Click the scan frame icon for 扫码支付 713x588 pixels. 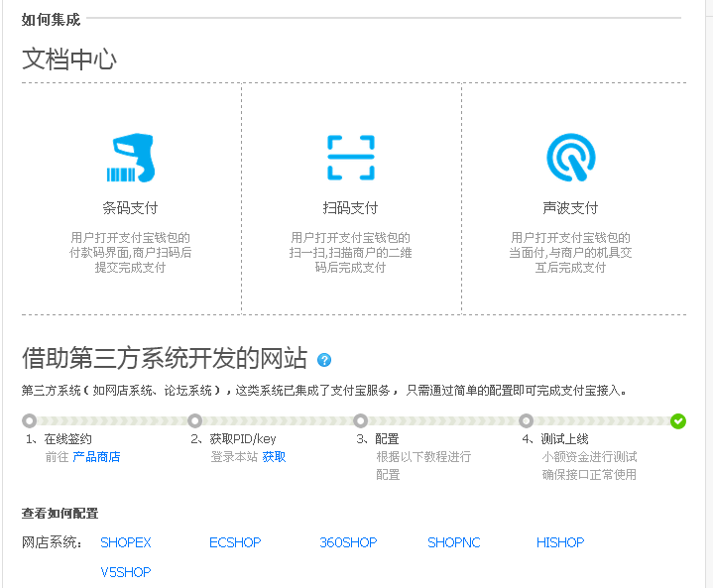[x=351, y=158]
